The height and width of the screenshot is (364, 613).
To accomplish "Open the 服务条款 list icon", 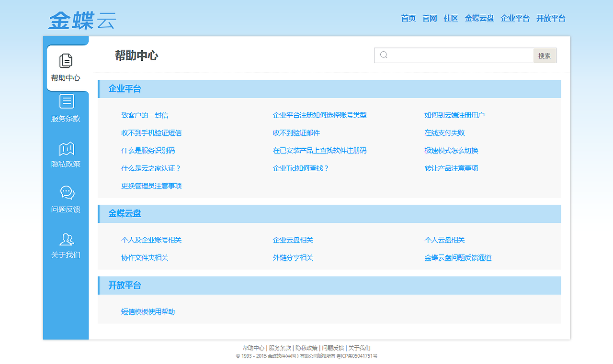I will [x=67, y=101].
